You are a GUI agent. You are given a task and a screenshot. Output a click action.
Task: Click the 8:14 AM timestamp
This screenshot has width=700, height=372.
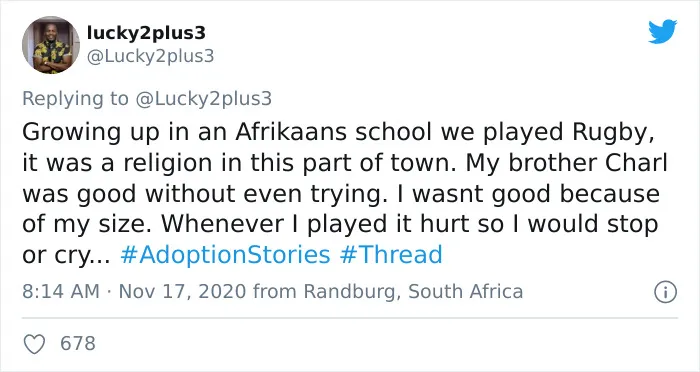click(61, 292)
